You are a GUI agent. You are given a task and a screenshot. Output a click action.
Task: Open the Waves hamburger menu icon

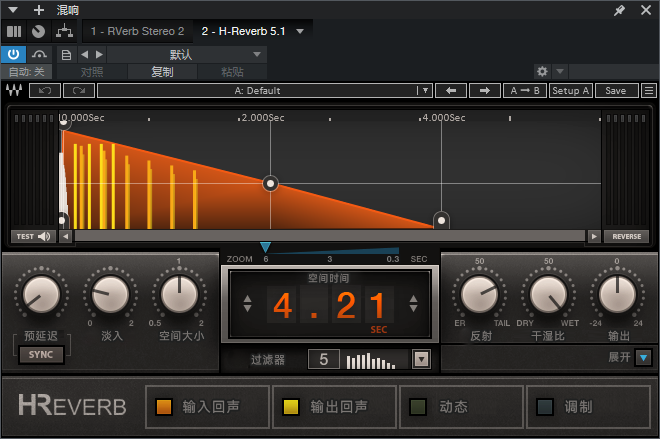649,90
